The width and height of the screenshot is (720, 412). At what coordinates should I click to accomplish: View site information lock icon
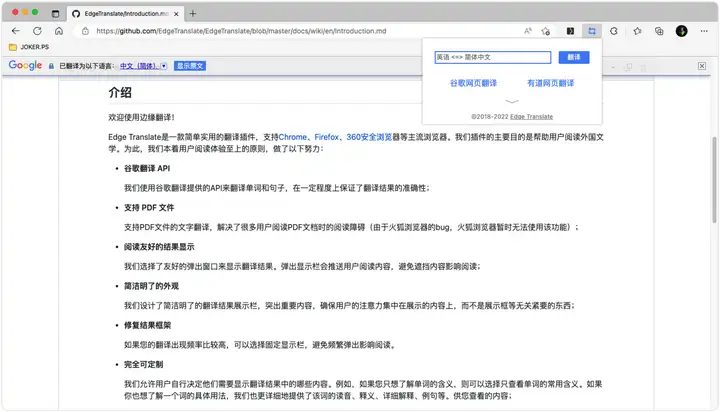(85, 31)
